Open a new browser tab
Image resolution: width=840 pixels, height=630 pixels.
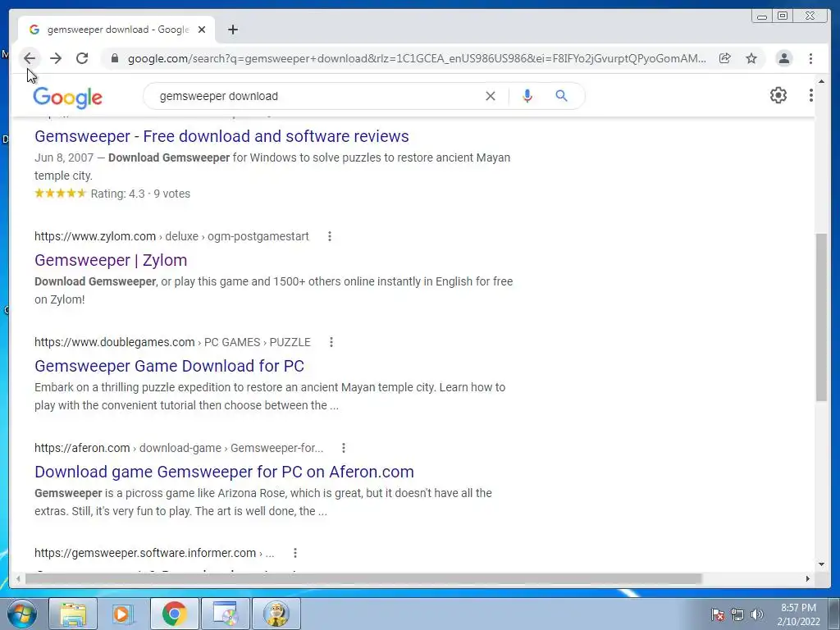click(x=232, y=30)
